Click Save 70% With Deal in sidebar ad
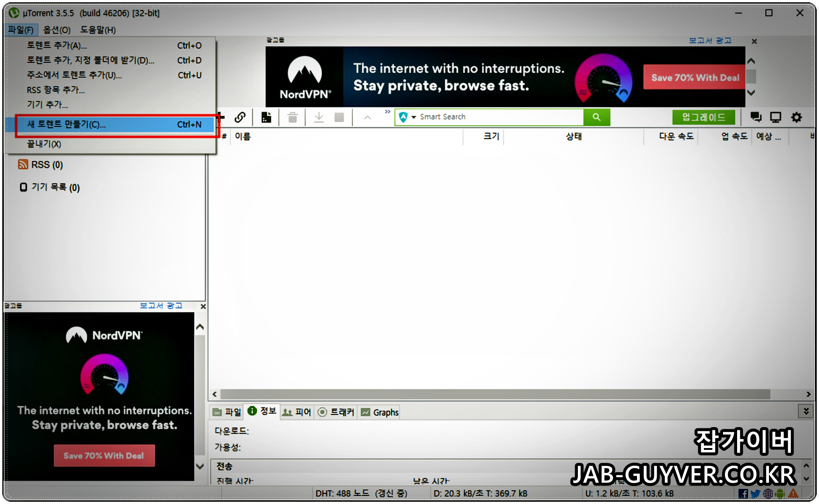 pos(104,455)
